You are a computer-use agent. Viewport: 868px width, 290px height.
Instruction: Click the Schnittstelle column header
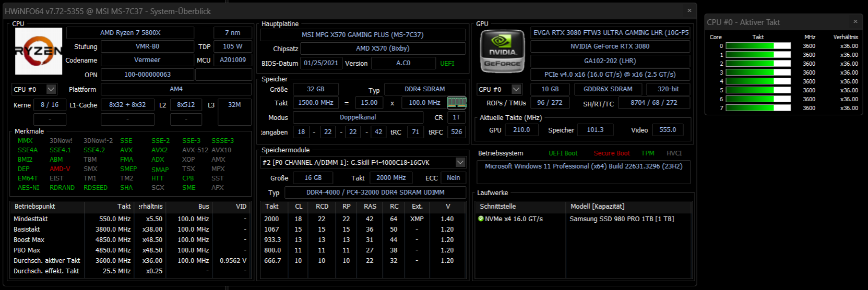pyautogui.click(x=521, y=207)
